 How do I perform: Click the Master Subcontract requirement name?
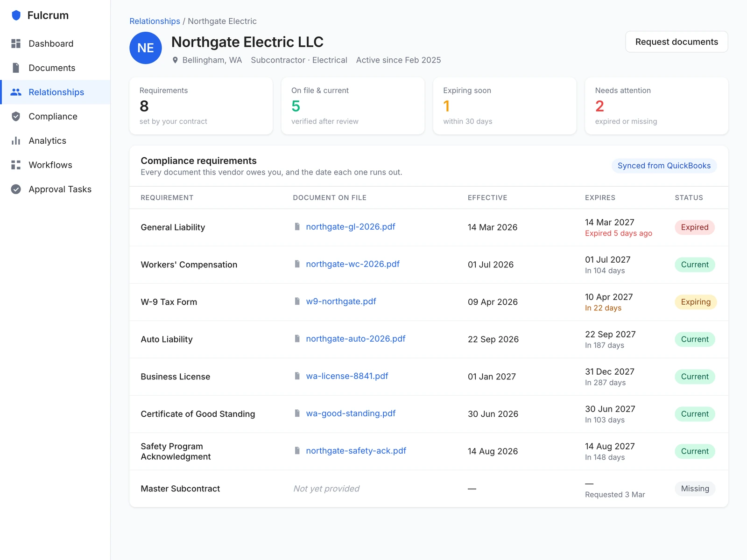click(x=180, y=489)
